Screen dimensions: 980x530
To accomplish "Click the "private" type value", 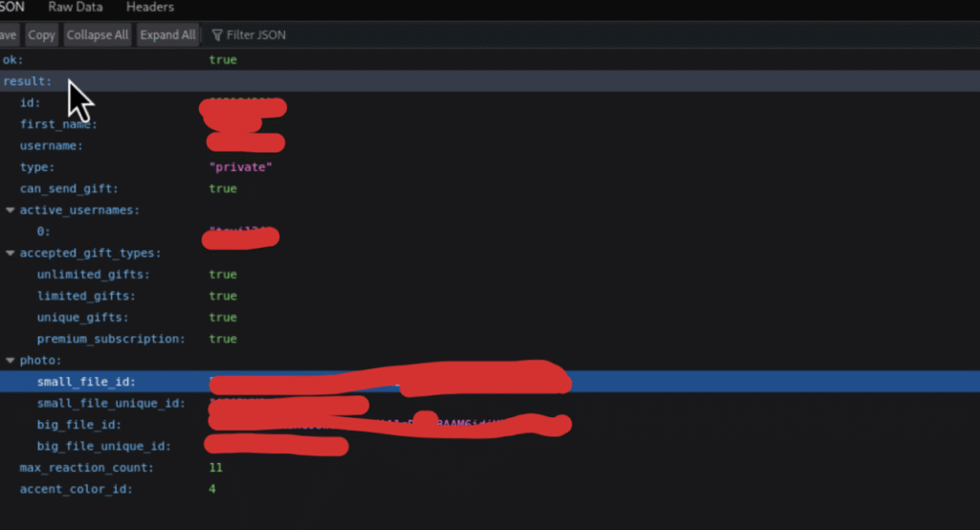I will click(x=241, y=167).
